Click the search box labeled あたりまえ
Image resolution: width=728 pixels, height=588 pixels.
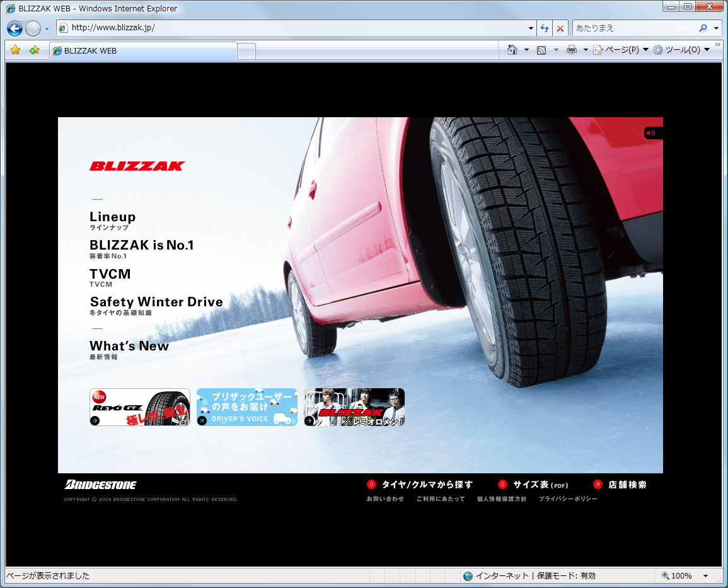tap(634, 28)
